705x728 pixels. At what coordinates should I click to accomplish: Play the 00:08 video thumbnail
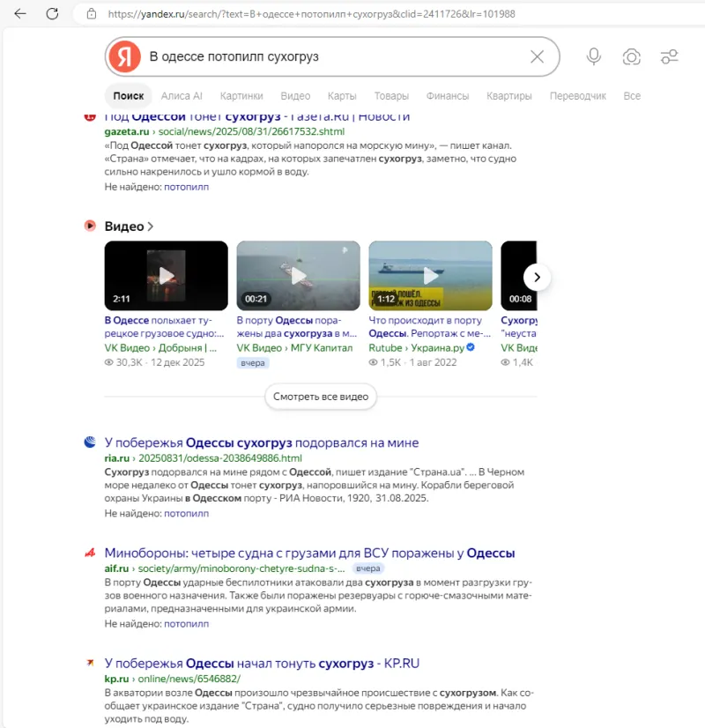(519, 275)
